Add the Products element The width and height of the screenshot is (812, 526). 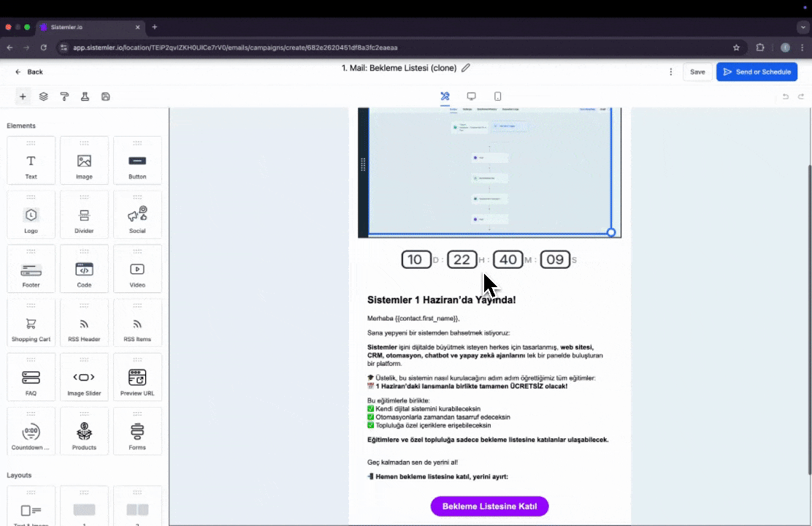tap(84, 432)
